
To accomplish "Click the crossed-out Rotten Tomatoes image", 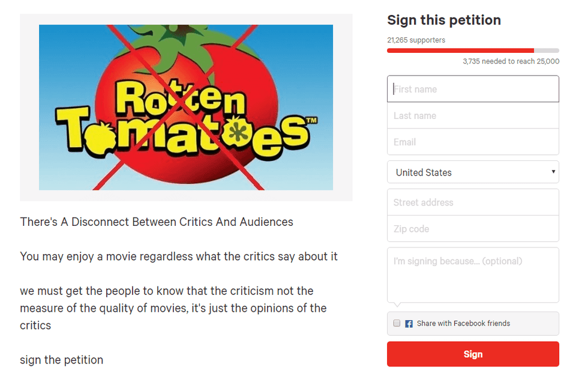I will coord(186,108).
